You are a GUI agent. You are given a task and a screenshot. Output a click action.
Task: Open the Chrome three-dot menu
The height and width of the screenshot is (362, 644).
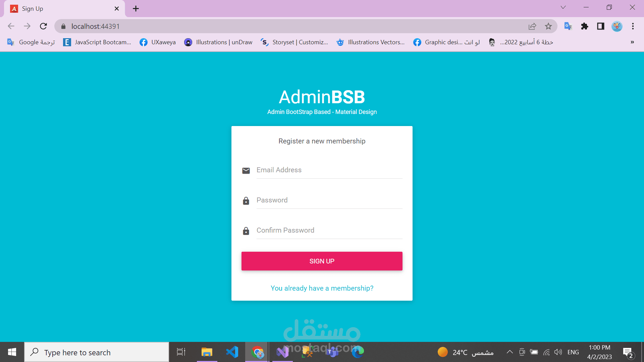tap(633, 26)
